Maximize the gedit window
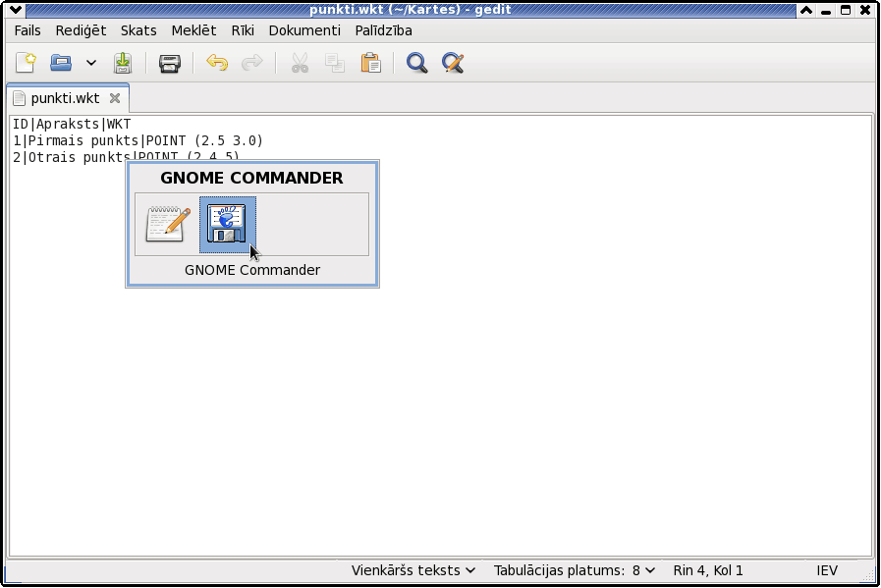 [846, 10]
